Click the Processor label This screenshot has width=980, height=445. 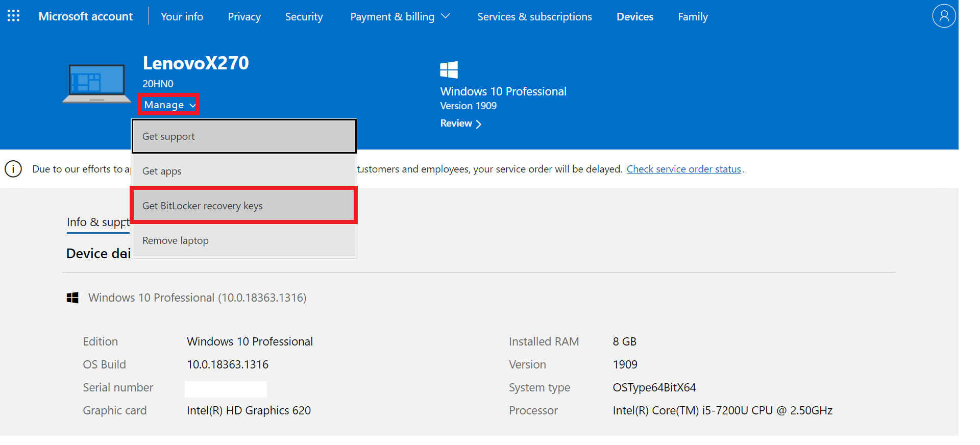[533, 410]
